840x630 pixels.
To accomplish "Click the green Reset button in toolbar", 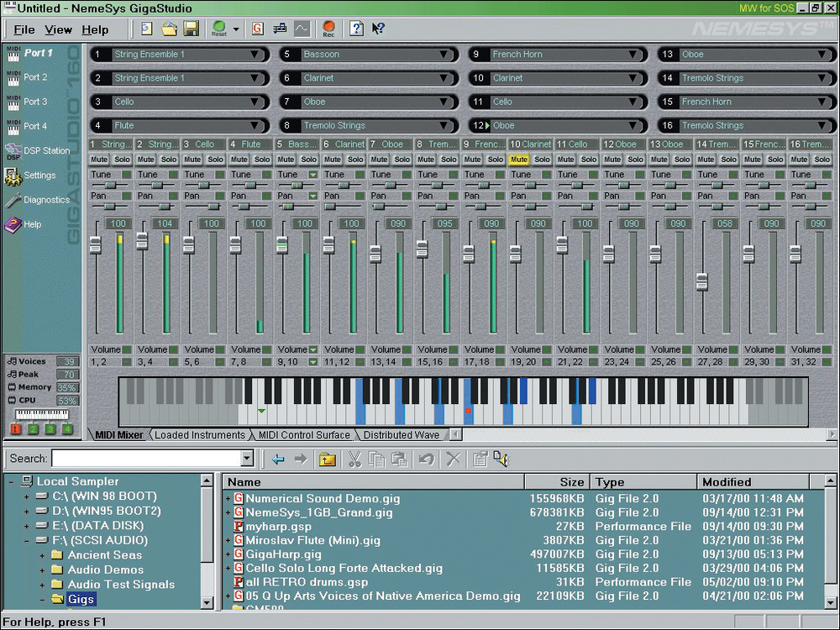I will (x=219, y=28).
